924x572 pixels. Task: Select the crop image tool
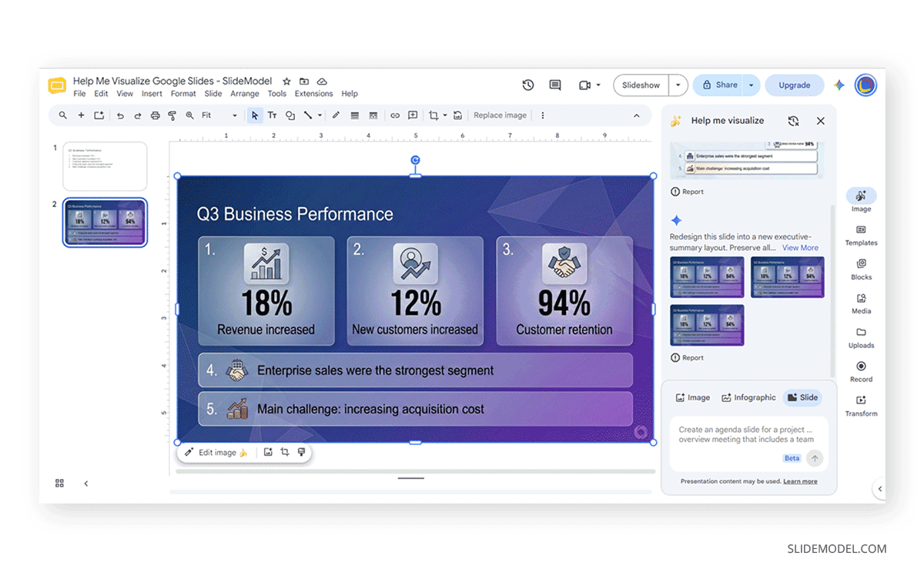(x=434, y=115)
